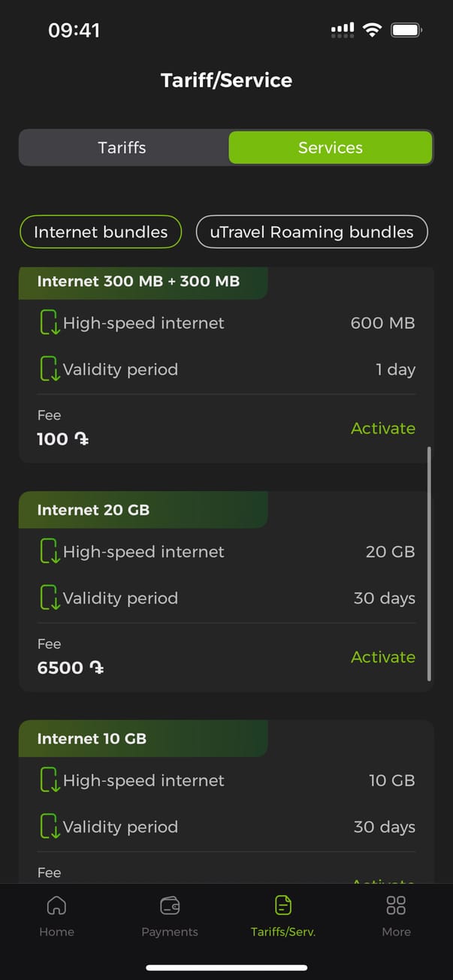This screenshot has height=980, width=453.
Task: Tap validity period icon in Internet 20 GB
Action: [50, 599]
